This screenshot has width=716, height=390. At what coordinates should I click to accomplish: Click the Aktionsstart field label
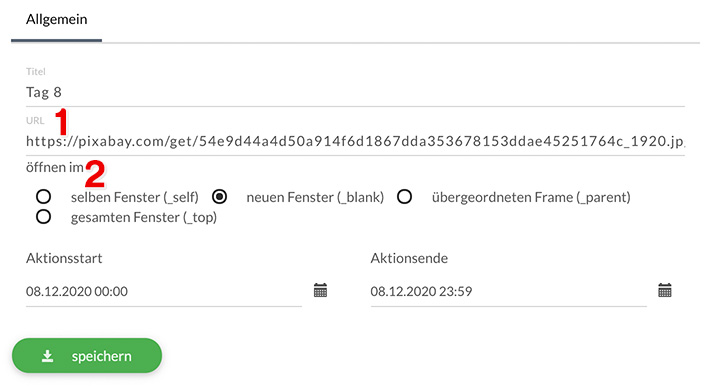tap(64, 258)
